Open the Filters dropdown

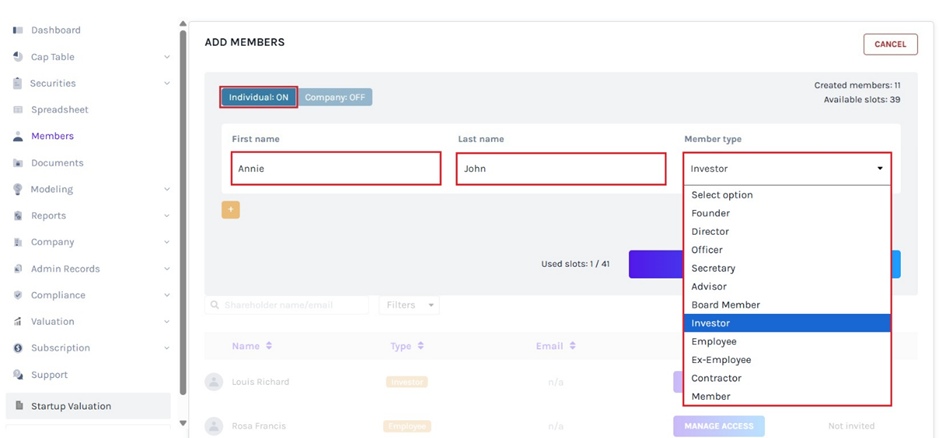[x=409, y=305]
